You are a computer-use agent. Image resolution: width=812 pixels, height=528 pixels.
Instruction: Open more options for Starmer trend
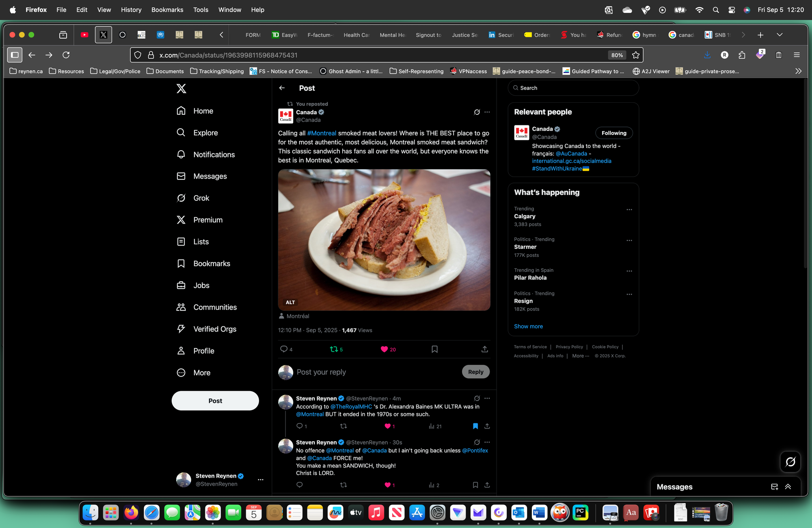tap(629, 241)
